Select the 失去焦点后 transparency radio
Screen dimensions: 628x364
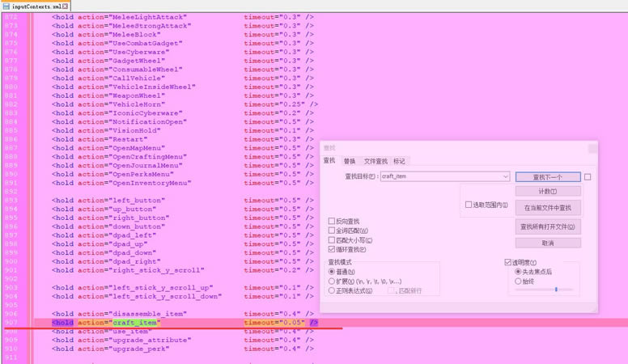[x=518, y=272]
